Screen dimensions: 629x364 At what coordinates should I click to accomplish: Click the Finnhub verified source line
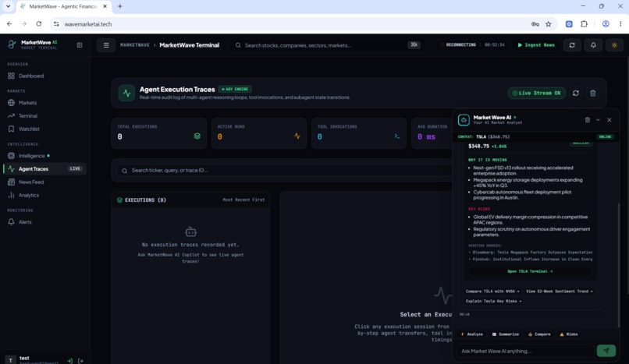[531, 260]
